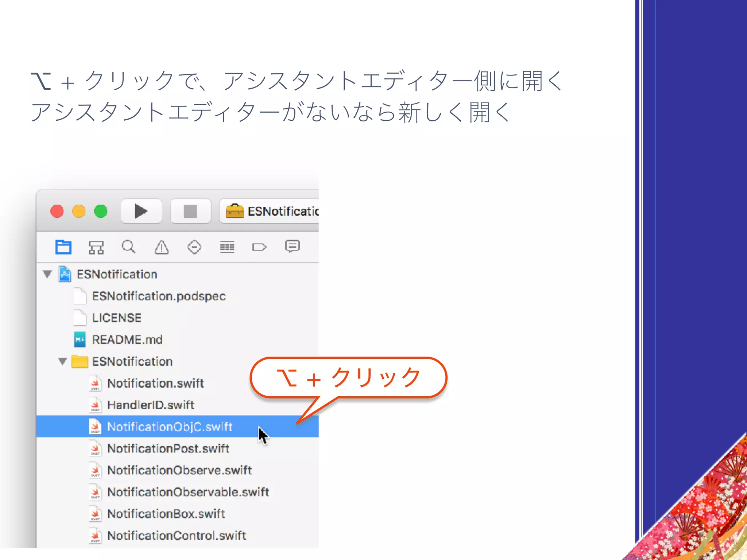The height and width of the screenshot is (560, 747).
Task: Click the green zoom window button
Action: 101,211
